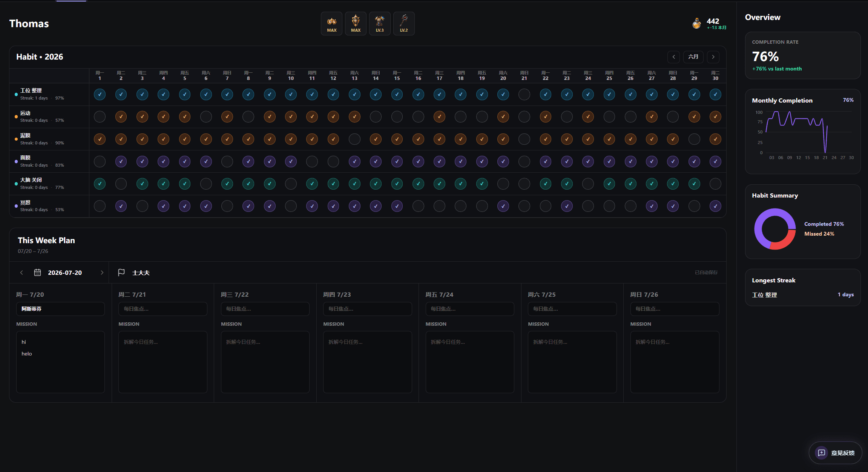Image resolution: width=868 pixels, height=472 pixels.
Task: Click the day 15 周一 column header
Action: tap(397, 75)
